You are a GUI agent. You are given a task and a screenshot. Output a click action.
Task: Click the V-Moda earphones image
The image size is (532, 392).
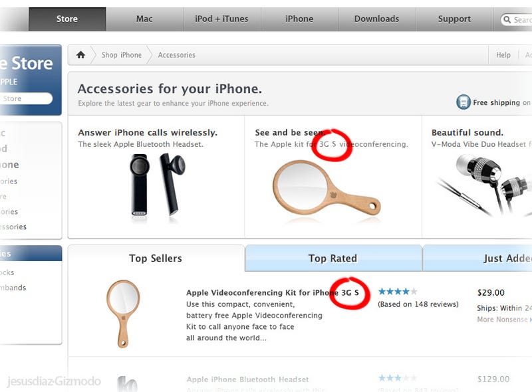click(x=484, y=185)
